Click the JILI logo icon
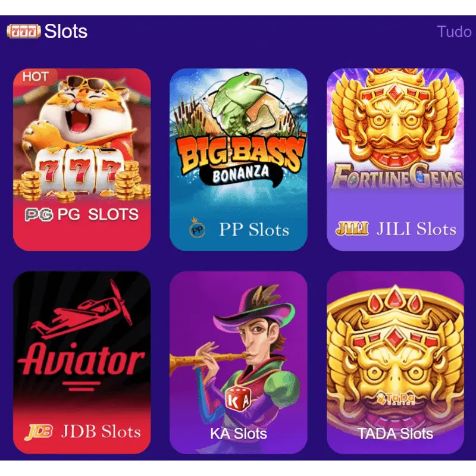 click(x=352, y=228)
